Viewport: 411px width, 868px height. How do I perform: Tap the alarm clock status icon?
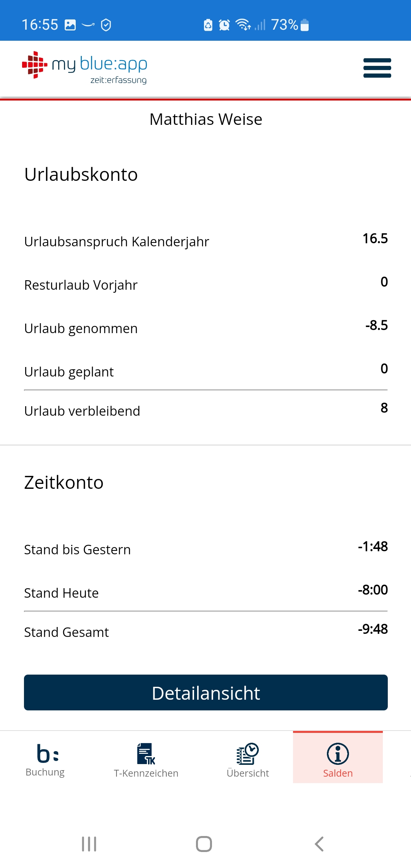pos(224,25)
